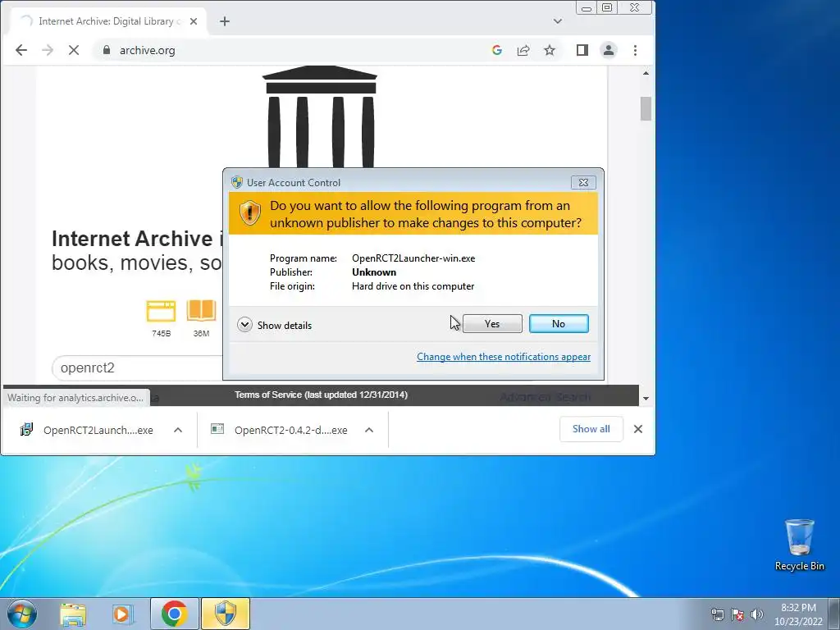
Task: Click program name OpenRCT2Launcher-win.exe text
Action: (x=413, y=258)
